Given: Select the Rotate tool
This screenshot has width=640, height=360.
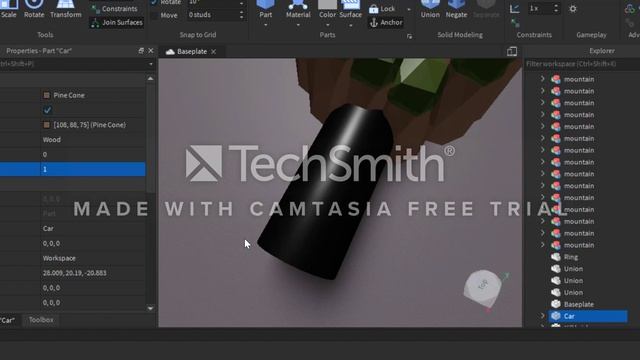Looking at the screenshot, I should 34,9.
